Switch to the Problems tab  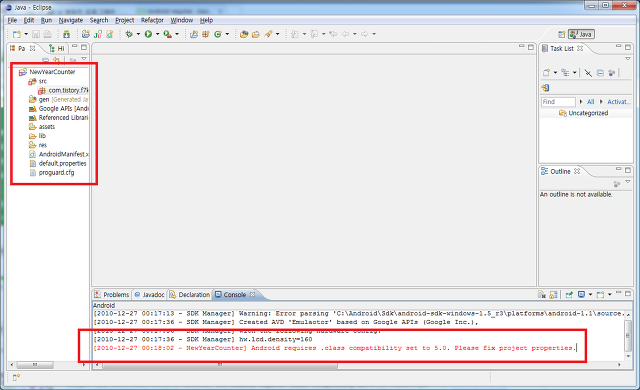[111, 295]
